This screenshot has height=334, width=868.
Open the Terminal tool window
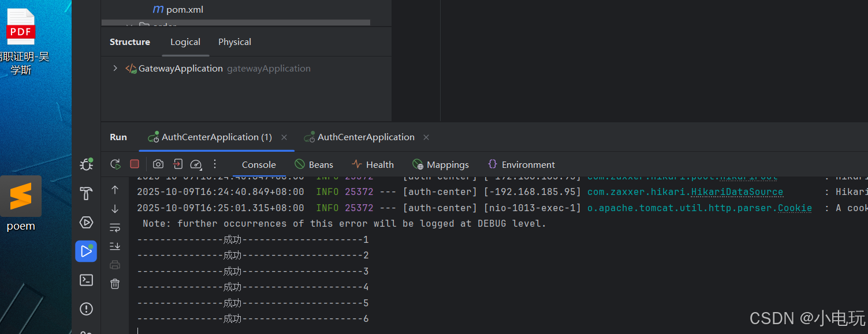[86, 280]
